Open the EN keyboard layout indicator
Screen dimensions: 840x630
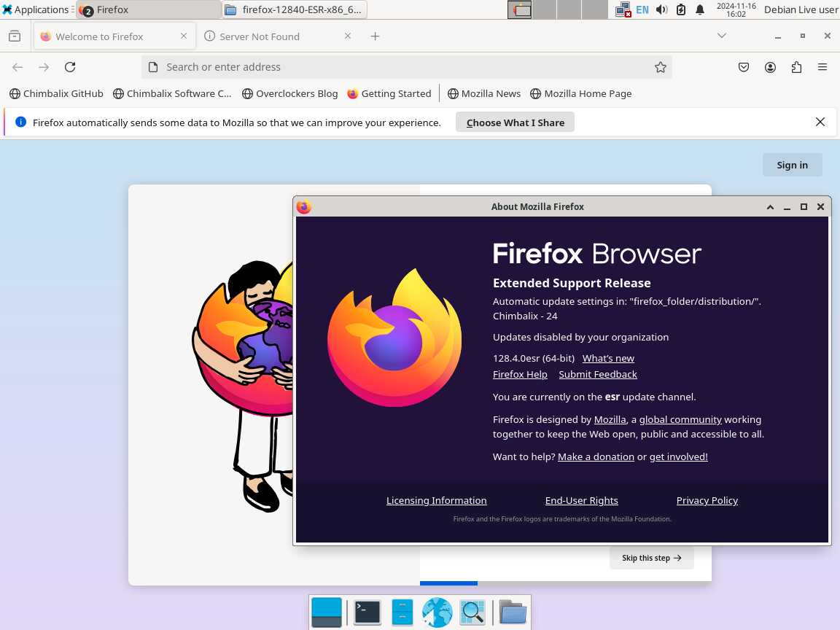(642, 9)
